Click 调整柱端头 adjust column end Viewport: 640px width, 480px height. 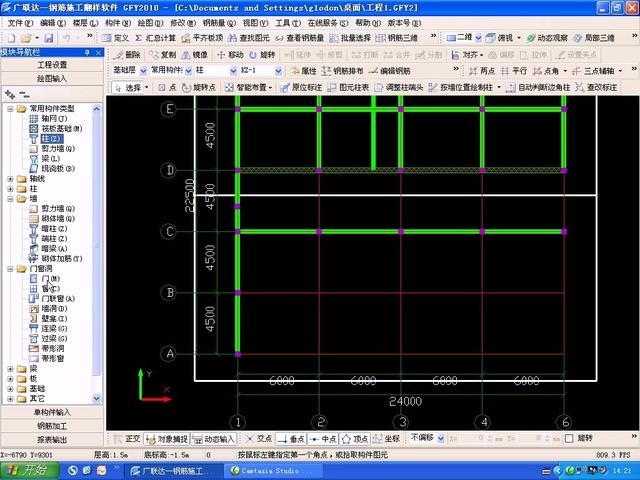click(399, 87)
